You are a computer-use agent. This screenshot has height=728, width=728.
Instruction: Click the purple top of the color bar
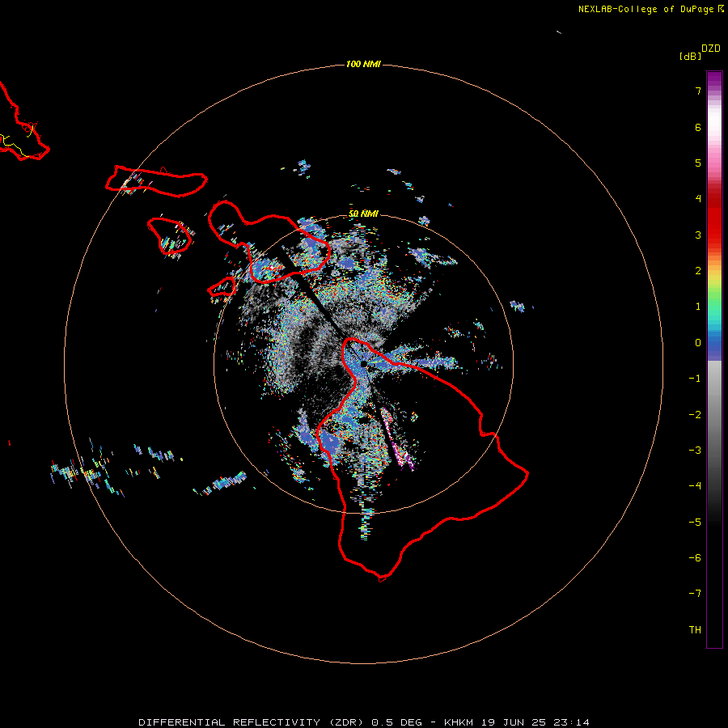(x=714, y=79)
